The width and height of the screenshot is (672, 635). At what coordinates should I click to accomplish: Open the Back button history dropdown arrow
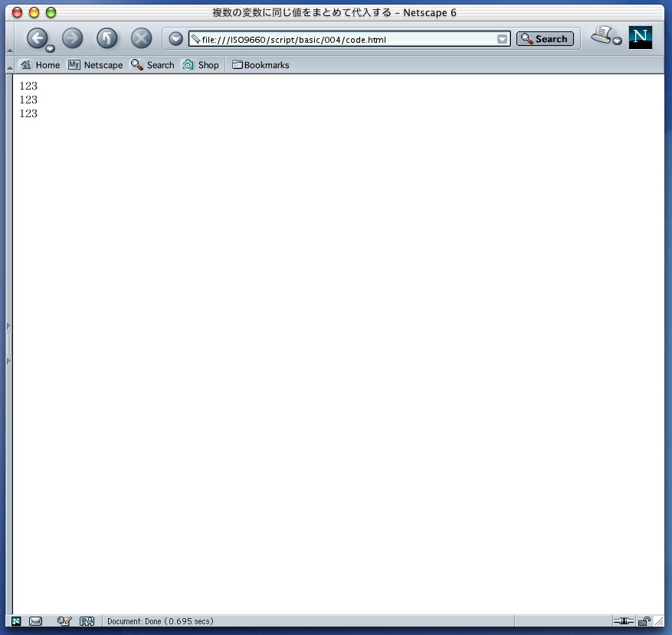click(x=50, y=48)
